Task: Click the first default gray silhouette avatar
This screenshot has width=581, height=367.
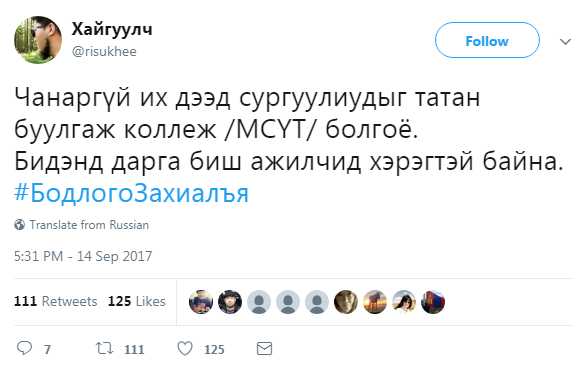Action: [x=259, y=302]
